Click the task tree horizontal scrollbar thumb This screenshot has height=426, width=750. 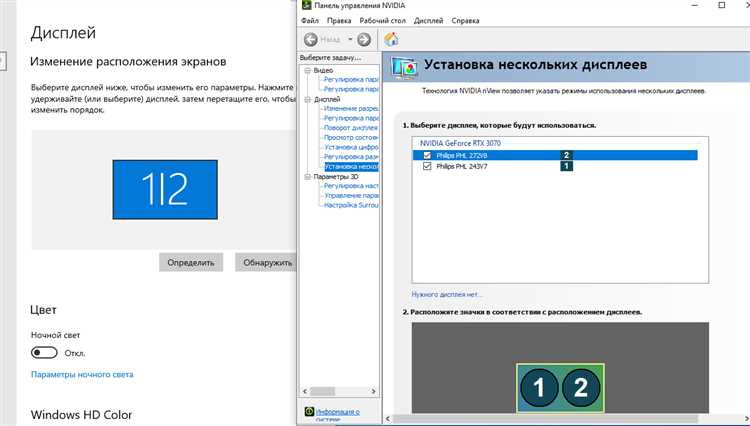322,391
